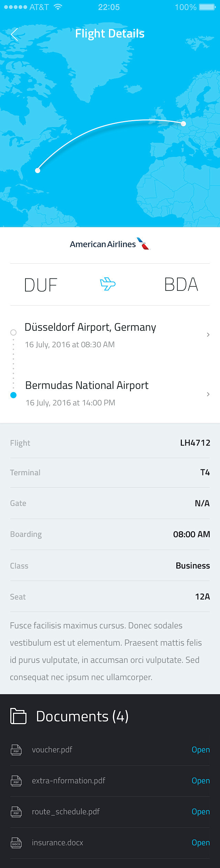Expand Bermudas National Airport details chevron
The width and height of the screenshot is (220, 868).
[208, 394]
